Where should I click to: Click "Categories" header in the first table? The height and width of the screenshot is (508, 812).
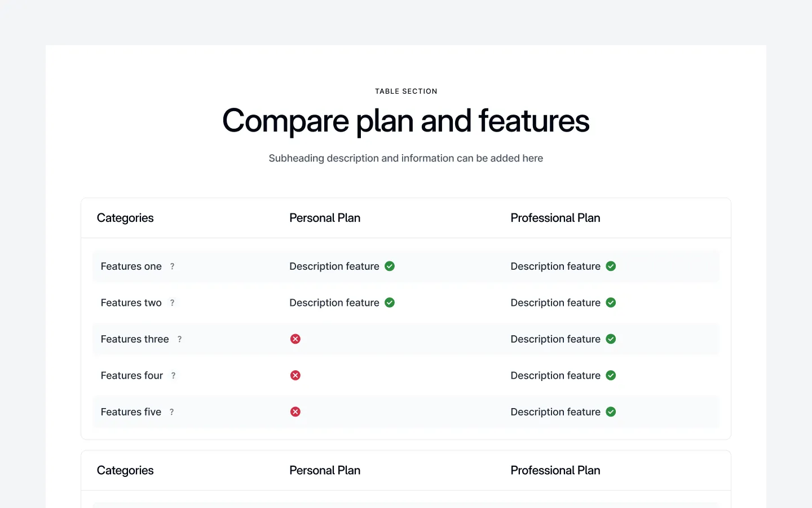pos(125,218)
